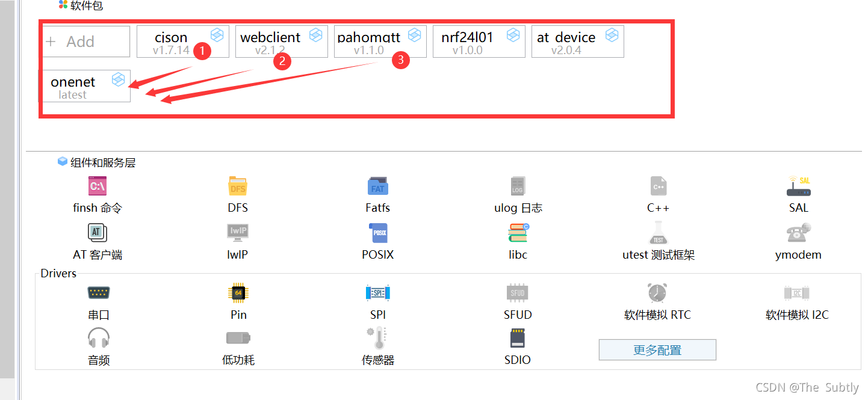Click the POSIX document icon

coord(378,233)
